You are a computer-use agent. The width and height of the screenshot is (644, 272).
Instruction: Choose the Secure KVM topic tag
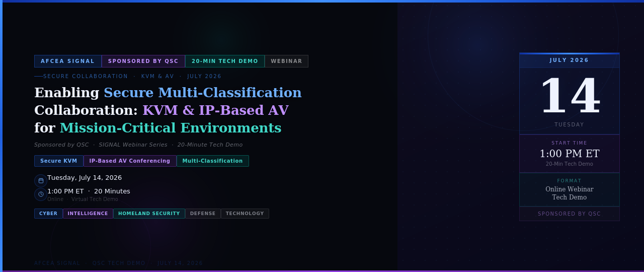pos(59,161)
